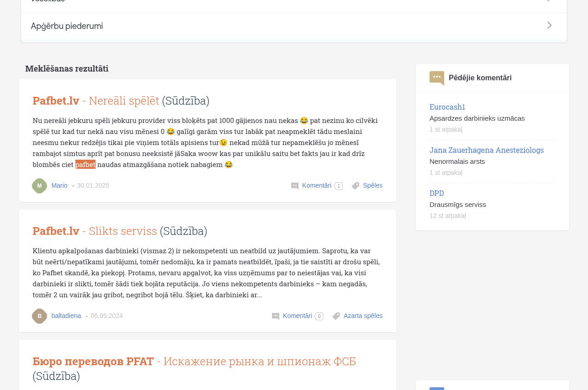The width and height of the screenshot is (588, 390).
Task: Open the Spēles category tag
Action: [373, 185]
